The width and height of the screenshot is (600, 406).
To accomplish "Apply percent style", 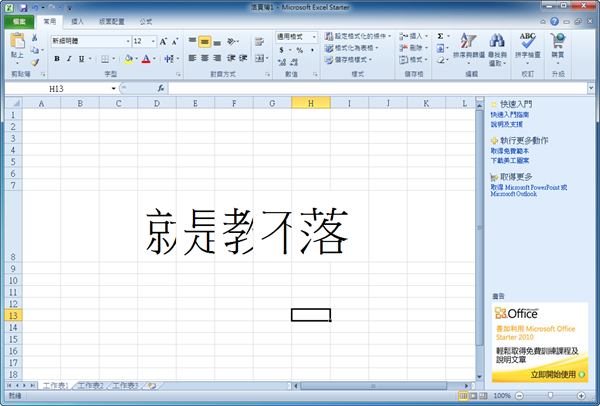I will pos(300,50).
